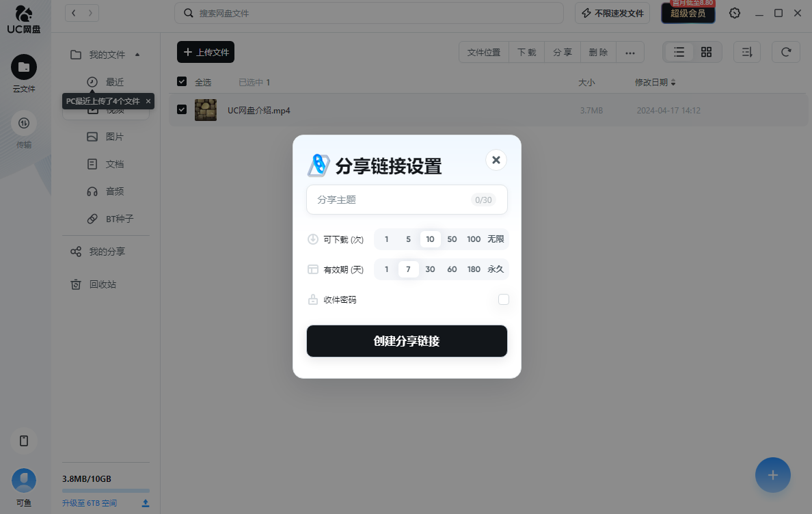The image size is (812, 514).
Task: Set validity period to 180 days
Action: point(474,269)
